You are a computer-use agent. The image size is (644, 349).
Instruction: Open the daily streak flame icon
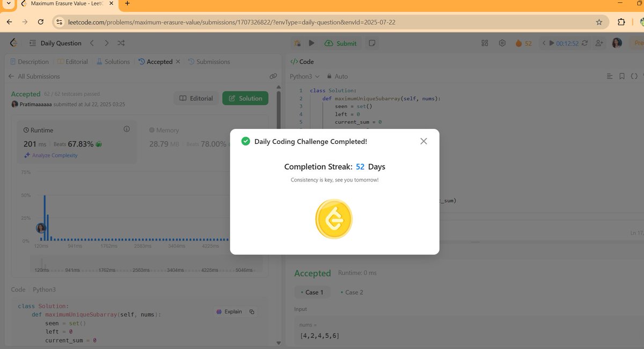[x=519, y=43]
